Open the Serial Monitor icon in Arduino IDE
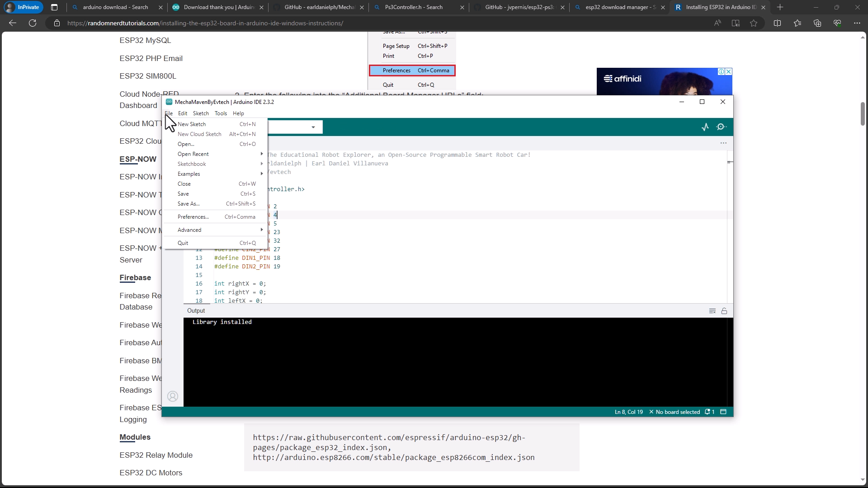The image size is (868, 488). click(722, 127)
